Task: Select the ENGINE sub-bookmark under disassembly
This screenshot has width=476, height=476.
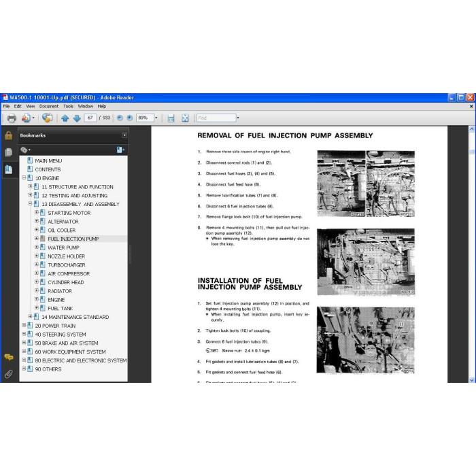Action: [56, 300]
